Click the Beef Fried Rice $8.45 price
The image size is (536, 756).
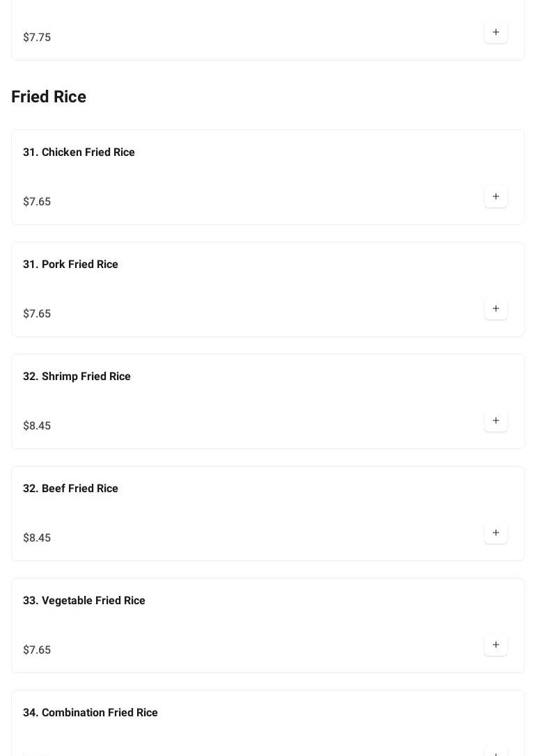[37, 538]
